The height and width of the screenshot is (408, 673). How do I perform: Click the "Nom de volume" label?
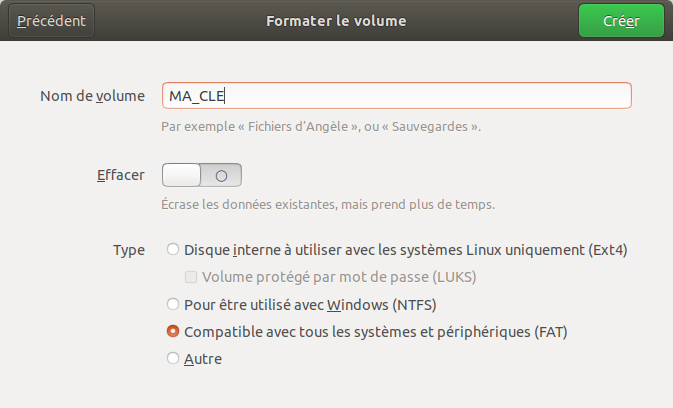pos(92,96)
